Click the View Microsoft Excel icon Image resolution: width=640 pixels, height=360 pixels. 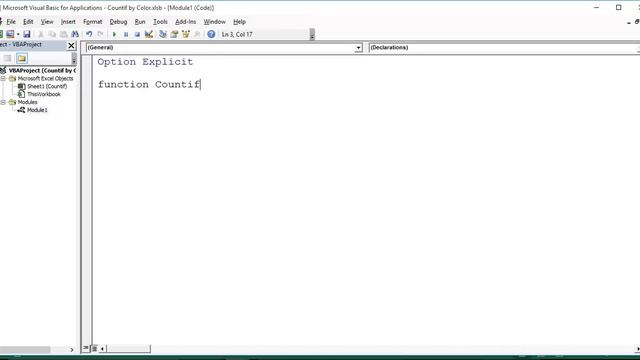tap(1, 34)
